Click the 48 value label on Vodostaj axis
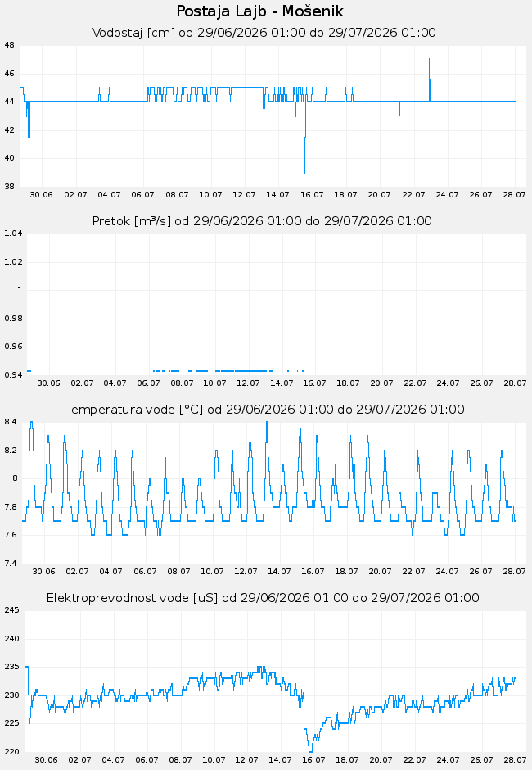This screenshot has width=532, height=770. [x=9, y=45]
